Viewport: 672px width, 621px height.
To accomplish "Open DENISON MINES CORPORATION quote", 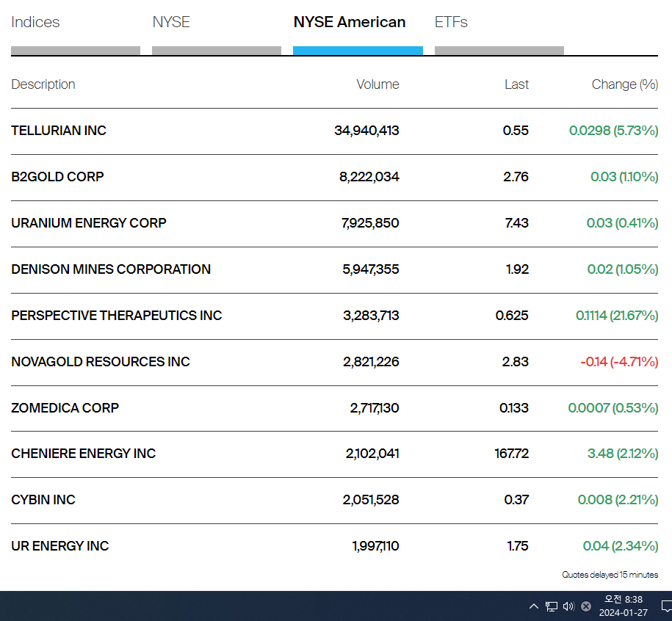I will [x=111, y=269].
